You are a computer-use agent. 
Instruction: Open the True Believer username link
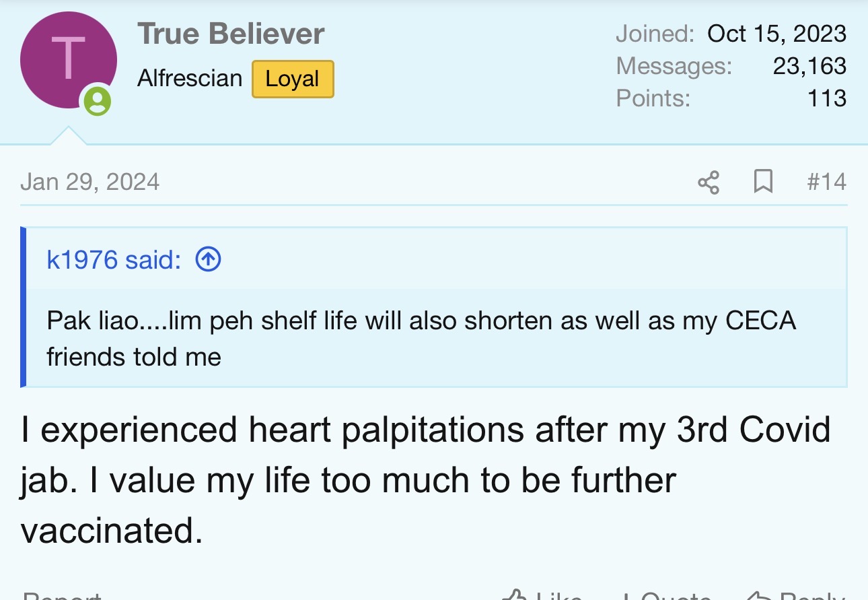click(x=231, y=34)
